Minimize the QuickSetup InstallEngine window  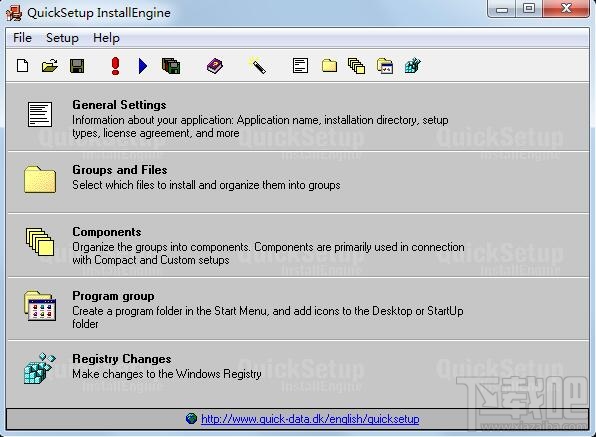[502, 9]
